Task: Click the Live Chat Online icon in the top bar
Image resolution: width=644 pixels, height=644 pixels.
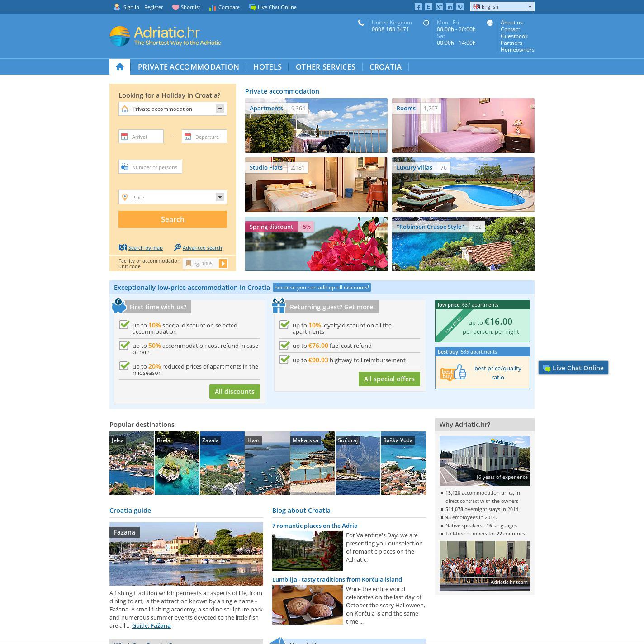Action: pos(252,7)
